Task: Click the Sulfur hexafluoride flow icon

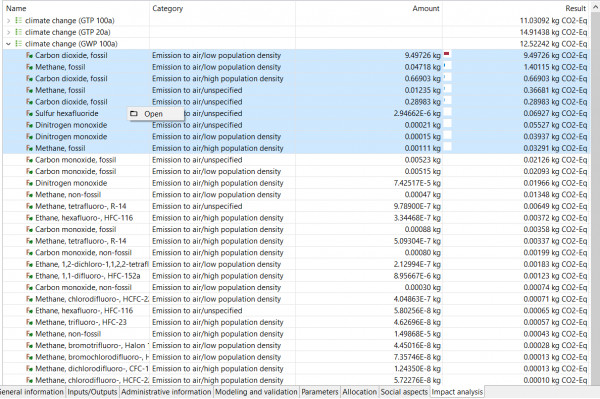Action: tap(29, 114)
